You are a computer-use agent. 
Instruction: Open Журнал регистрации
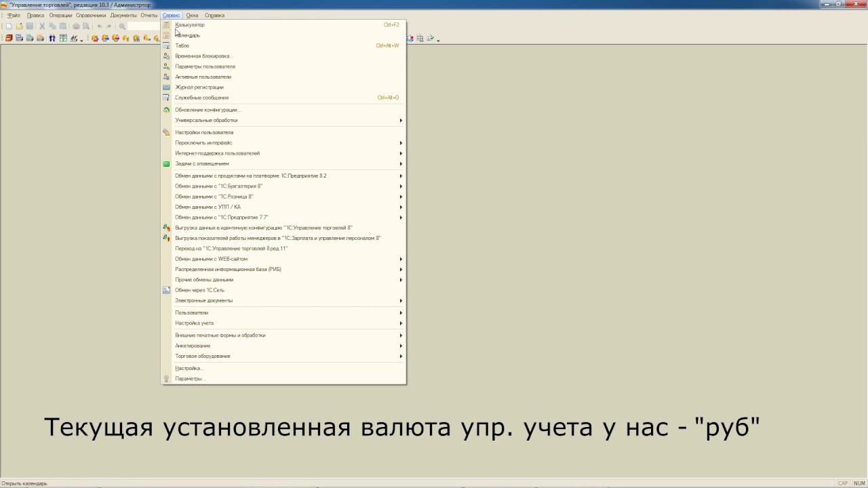[283, 87]
